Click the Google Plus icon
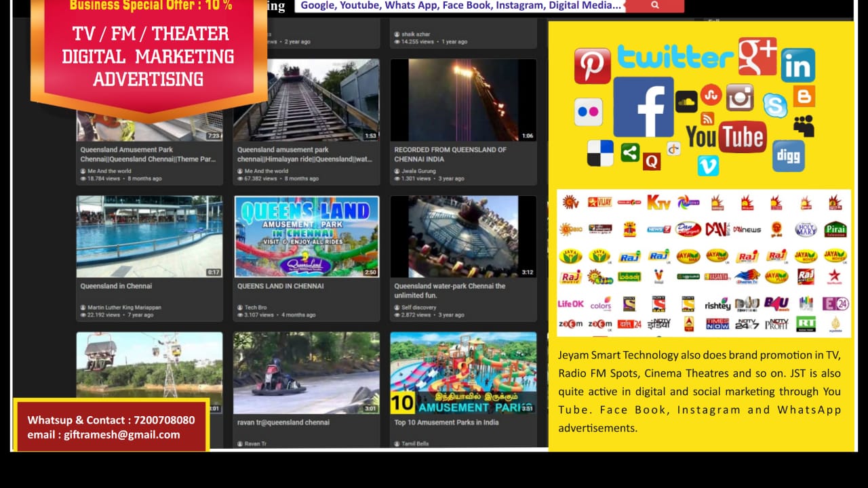Viewport: 868px width, 488px height. [x=757, y=56]
